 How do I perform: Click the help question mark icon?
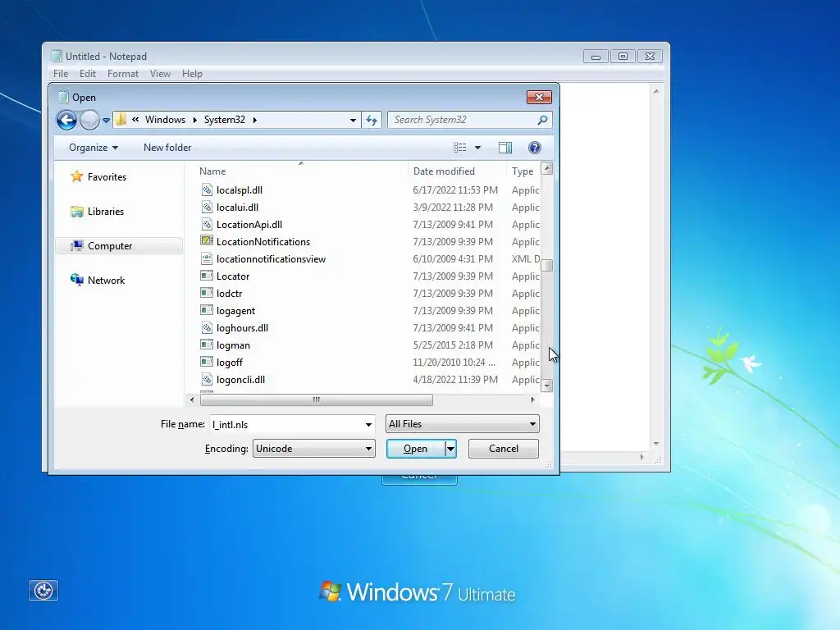click(535, 148)
